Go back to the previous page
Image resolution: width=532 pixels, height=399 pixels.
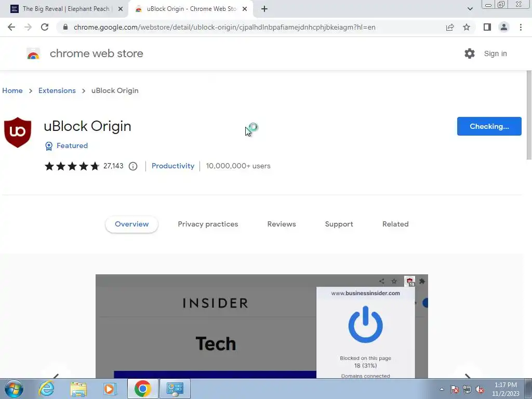tap(11, 27)
